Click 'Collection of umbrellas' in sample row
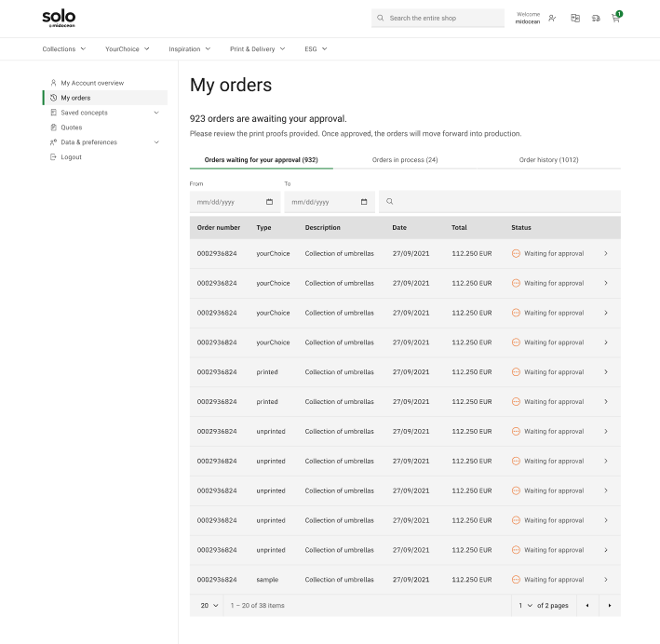This screenshot has height=644, width=660. 339,580
